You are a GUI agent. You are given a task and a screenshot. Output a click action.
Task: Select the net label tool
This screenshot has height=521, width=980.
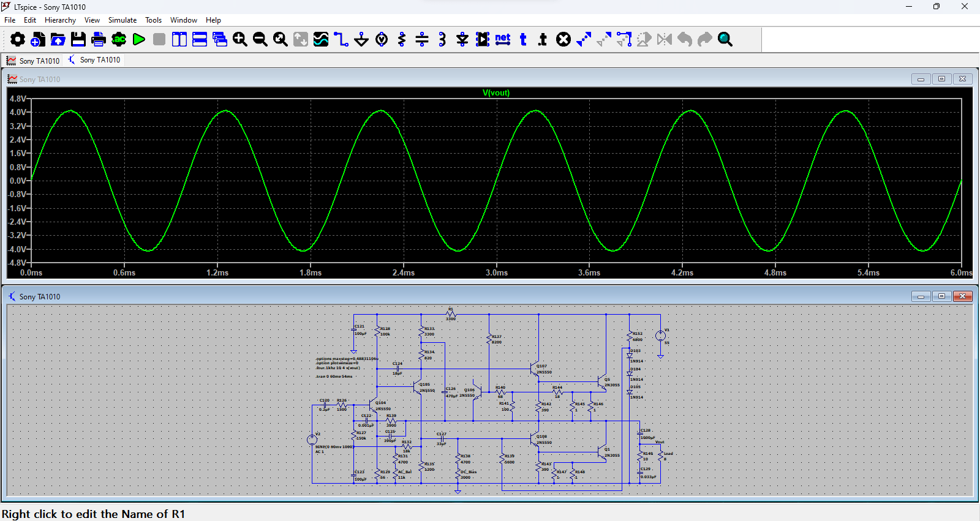pyautogui.click(x=503, y=39)
